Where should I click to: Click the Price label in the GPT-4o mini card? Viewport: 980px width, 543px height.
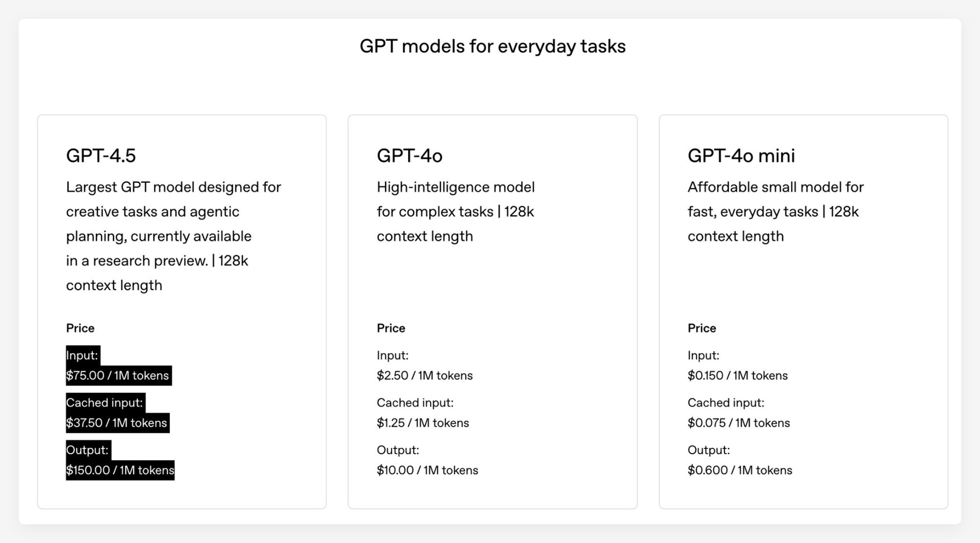[702, 328]
